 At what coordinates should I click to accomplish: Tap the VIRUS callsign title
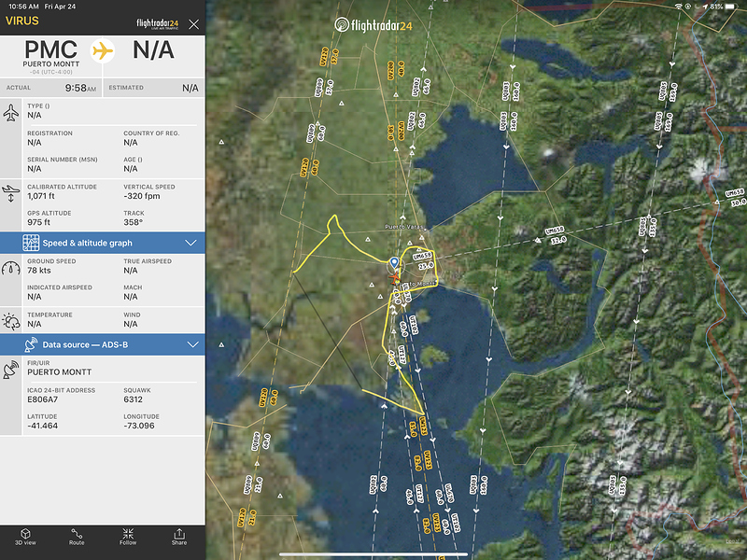22,21
